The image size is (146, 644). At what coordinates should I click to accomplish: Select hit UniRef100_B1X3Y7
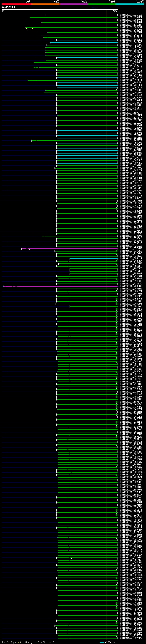tap(131, 118)
